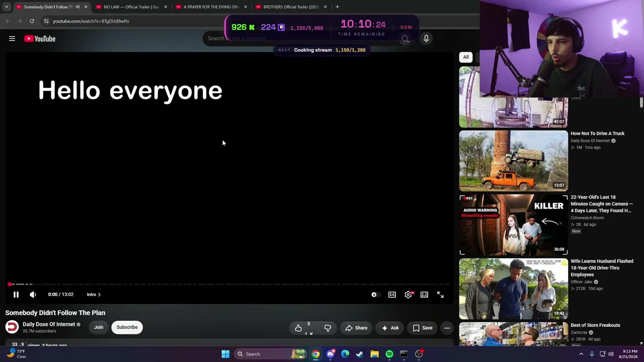The width and height of the screenshot is (644, 362).
Task: Open Spotify from the taskbar
Action: [389, 354]
